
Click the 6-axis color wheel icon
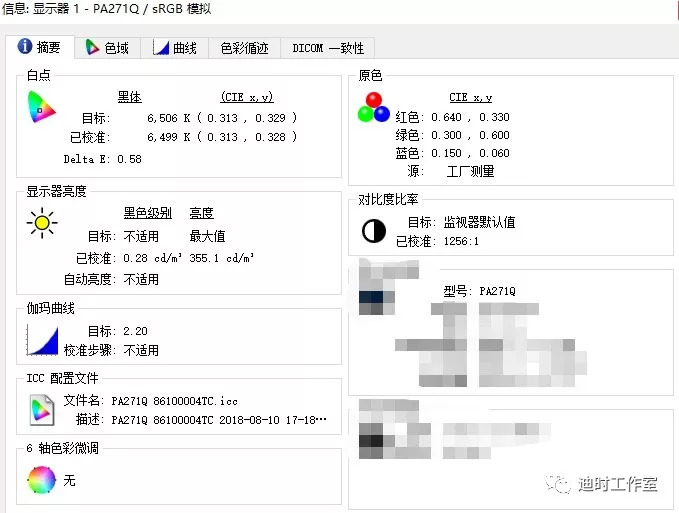pos(42,480)
